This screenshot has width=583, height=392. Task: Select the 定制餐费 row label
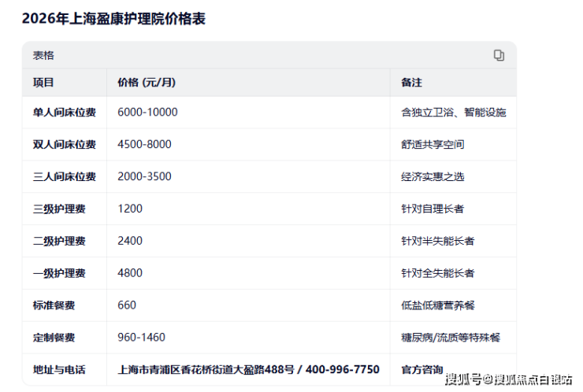pos(54,338)
